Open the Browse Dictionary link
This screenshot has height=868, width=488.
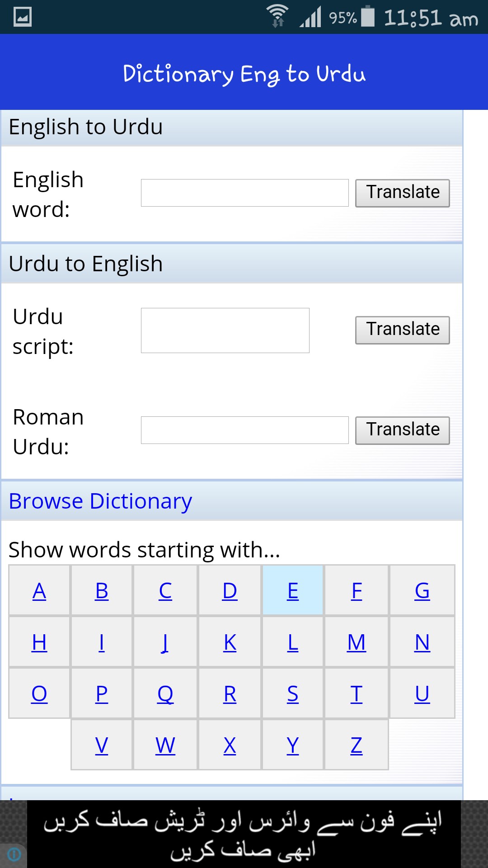[100, 501]
